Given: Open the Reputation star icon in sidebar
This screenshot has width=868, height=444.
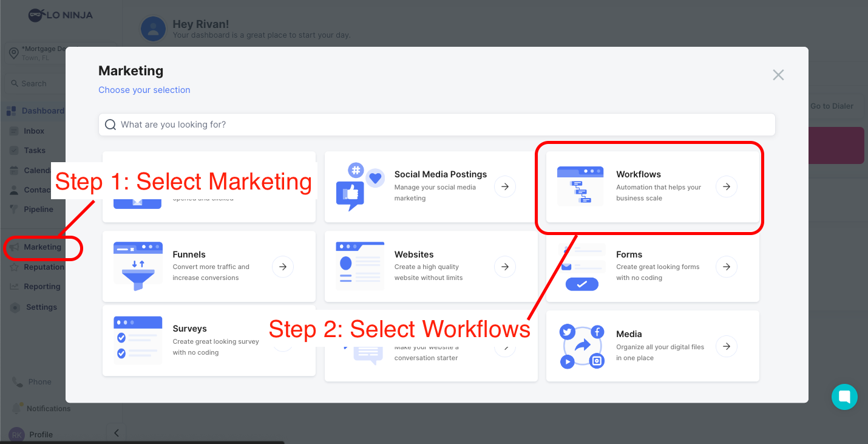Looking at the screenshot, I should click(x=14, y=267).
